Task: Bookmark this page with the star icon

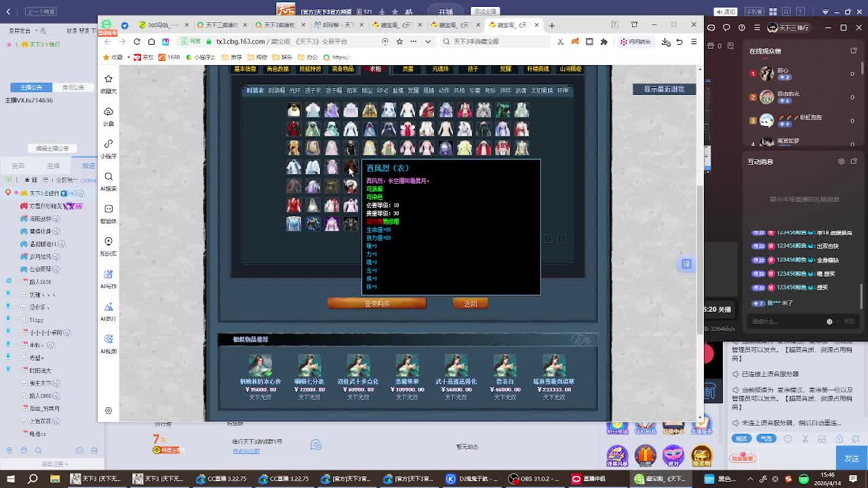Action: click(399, 41)
